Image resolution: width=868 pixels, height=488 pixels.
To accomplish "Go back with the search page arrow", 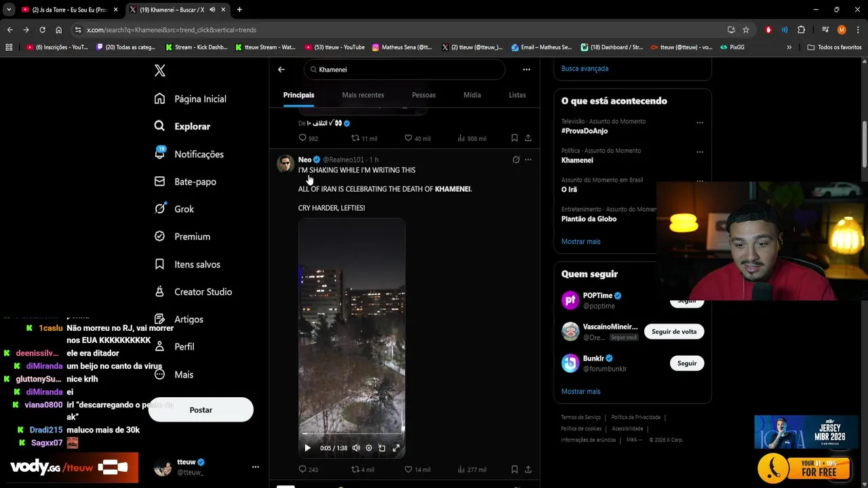I will [x=281, y=69].
